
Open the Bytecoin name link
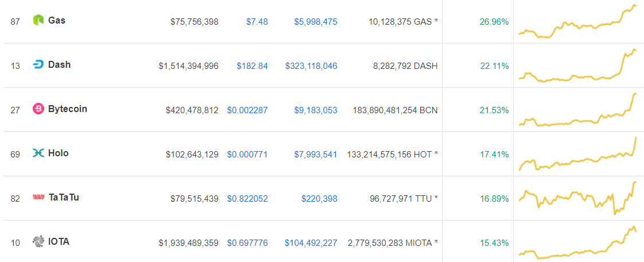point(68,109)
